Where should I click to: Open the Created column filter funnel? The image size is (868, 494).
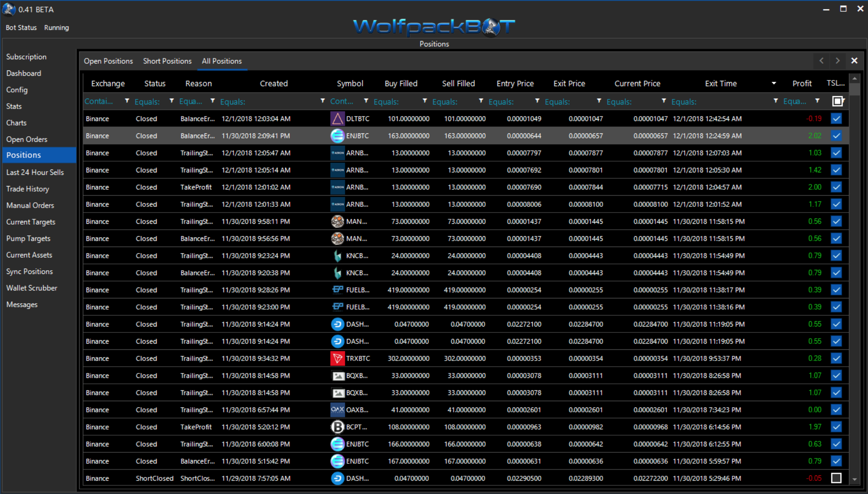(x=322, y=101)
